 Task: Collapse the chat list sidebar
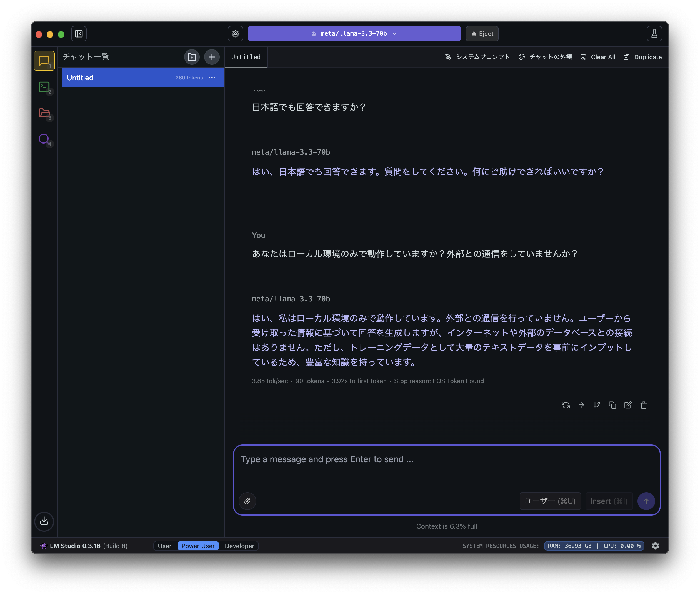click(79, 33)
